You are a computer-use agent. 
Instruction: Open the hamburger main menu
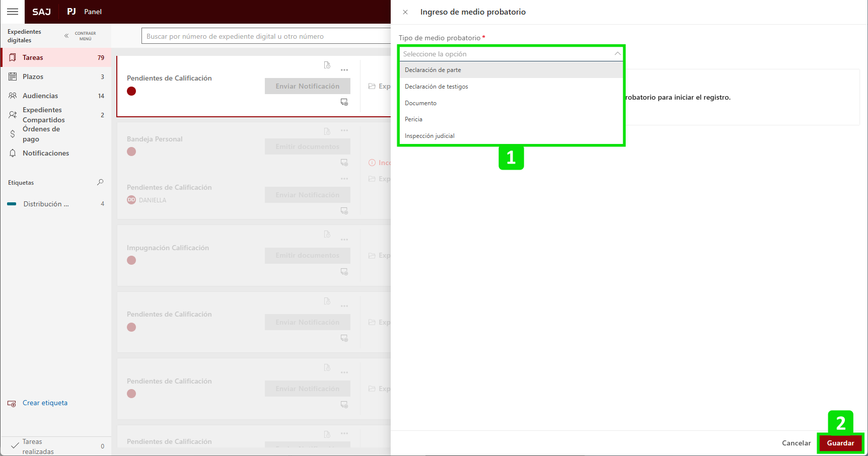tap(13, 12)
